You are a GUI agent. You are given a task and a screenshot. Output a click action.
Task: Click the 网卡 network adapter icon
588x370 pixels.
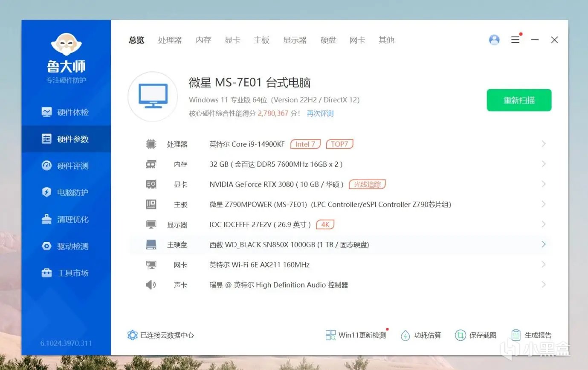(x=151, y=265)
